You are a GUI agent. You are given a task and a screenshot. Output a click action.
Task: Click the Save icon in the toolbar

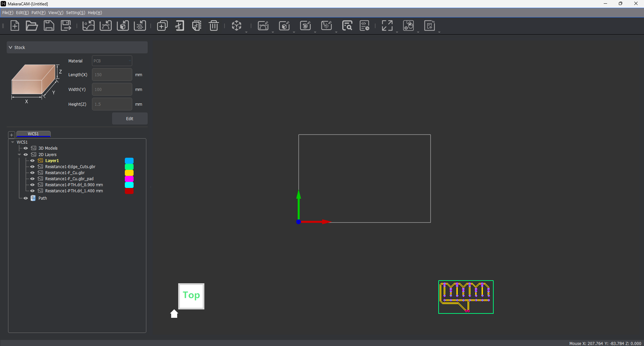[x=49, y=26]
